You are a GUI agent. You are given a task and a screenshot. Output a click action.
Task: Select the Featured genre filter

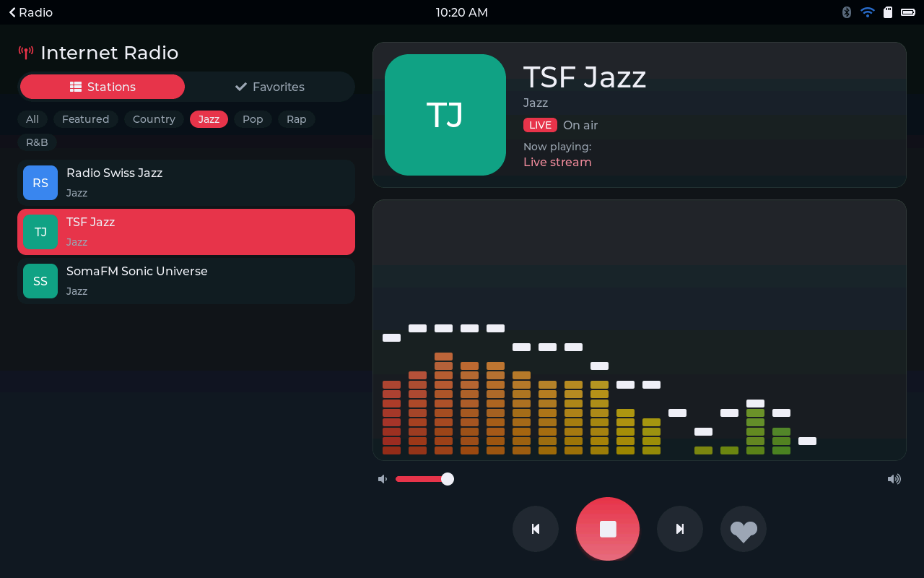tap(86, 119)
